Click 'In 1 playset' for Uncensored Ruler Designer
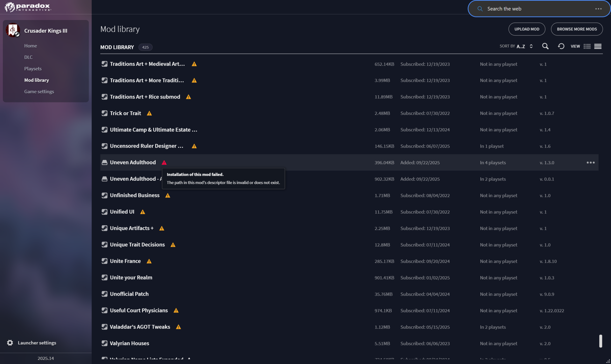This screenshot has width=611, height=364. (492, 146)
